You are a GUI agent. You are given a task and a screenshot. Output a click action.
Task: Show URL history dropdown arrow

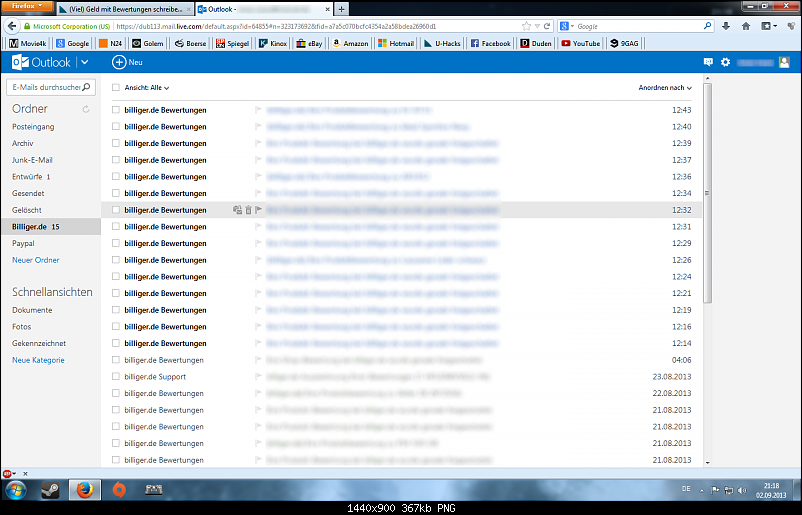click(537, 26)
